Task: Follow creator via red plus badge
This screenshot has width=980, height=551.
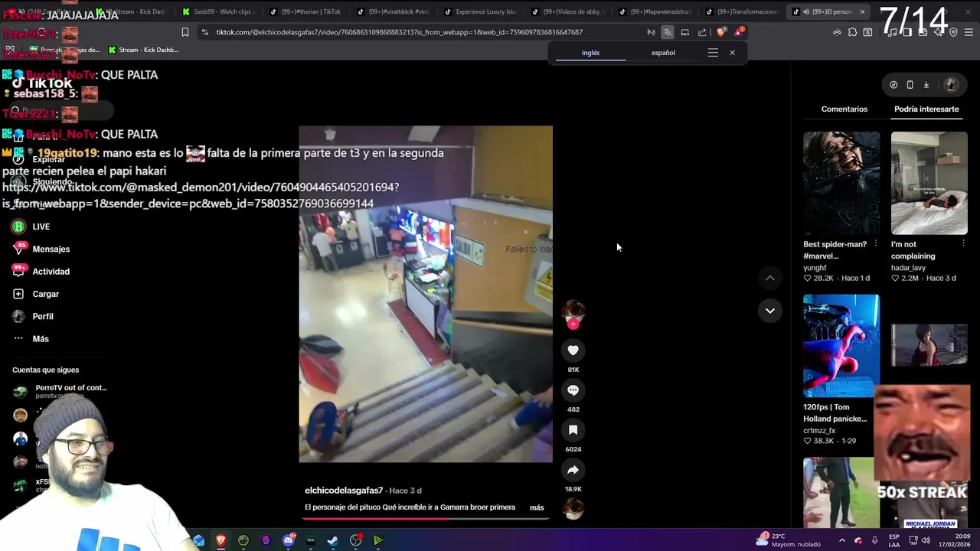Action: pyautogui.click(x=573, y=324)
